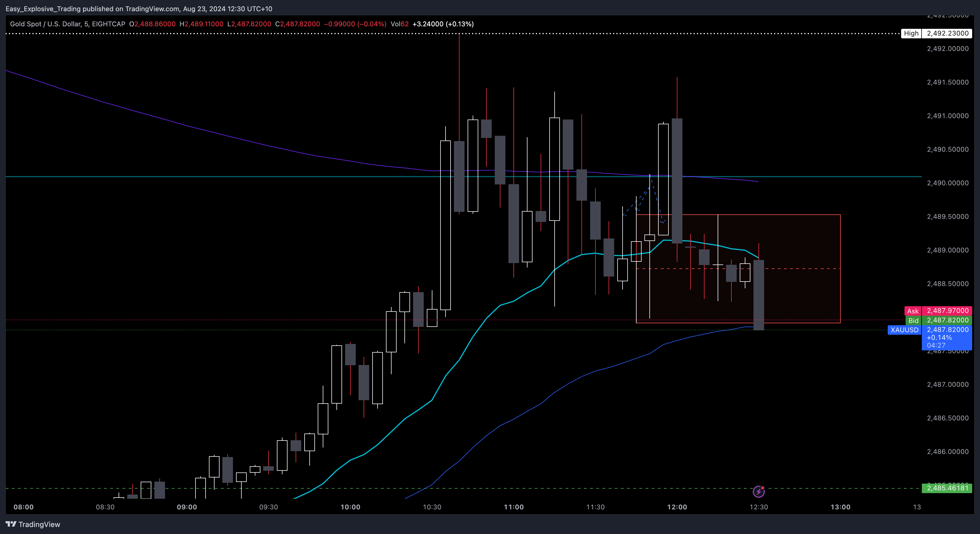Click the 12:00 time axis label
Viewport: 980px width, 534px height.
pyautogui.click(x=677, y=507)
